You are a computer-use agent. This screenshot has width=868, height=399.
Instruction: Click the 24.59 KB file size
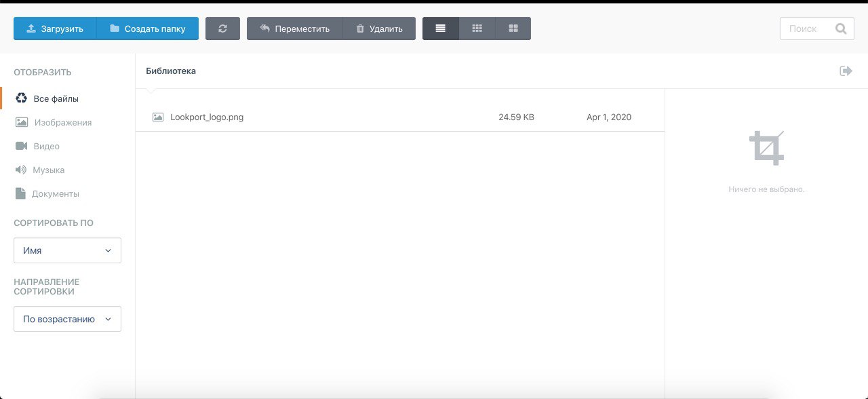516,117
